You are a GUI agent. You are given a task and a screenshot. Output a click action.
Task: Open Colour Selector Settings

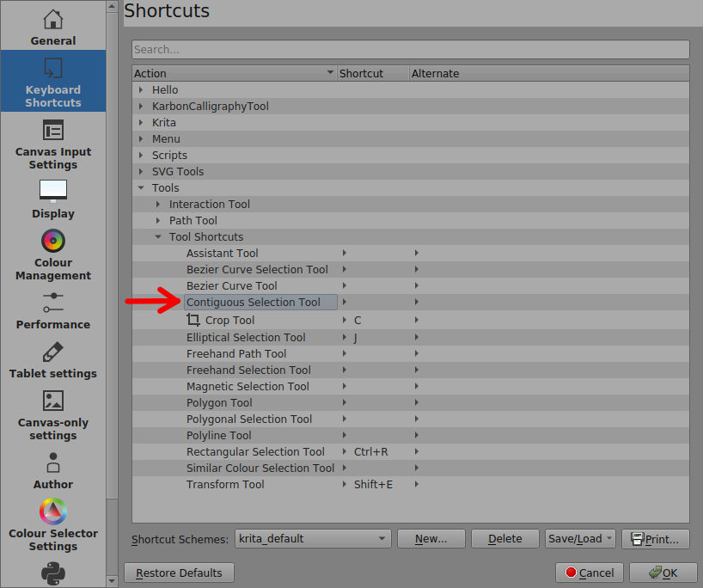pos(53,524)
